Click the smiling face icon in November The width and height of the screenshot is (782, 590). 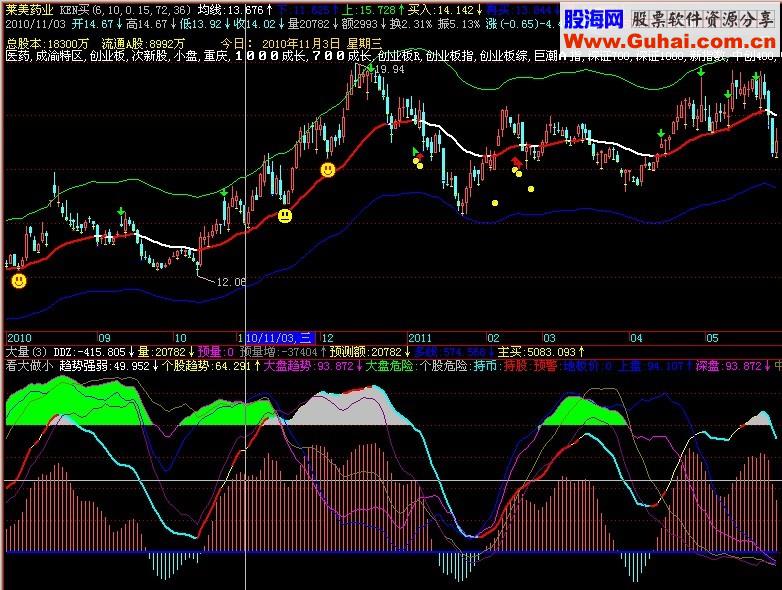328,170
